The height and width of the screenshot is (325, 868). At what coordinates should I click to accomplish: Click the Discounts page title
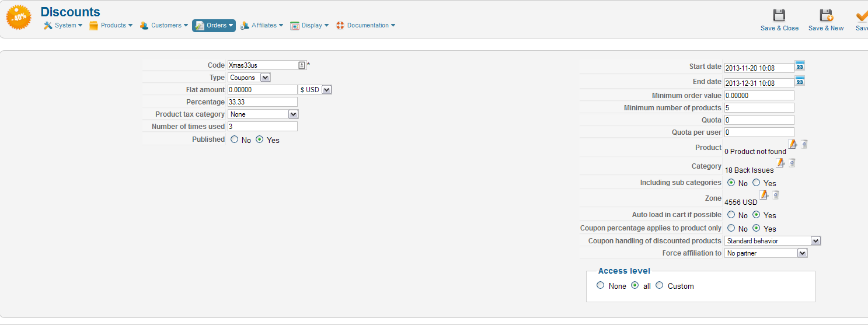[x=70, y=12]
